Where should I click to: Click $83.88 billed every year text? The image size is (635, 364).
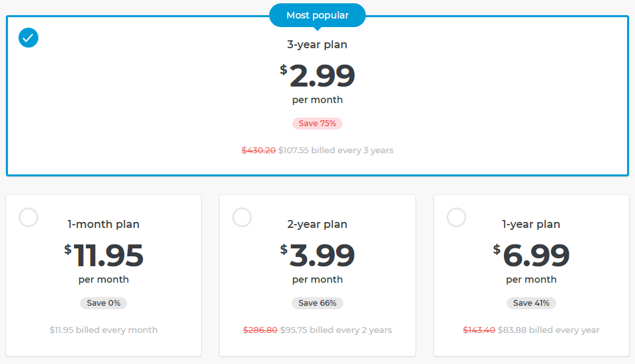pos(548,330)
